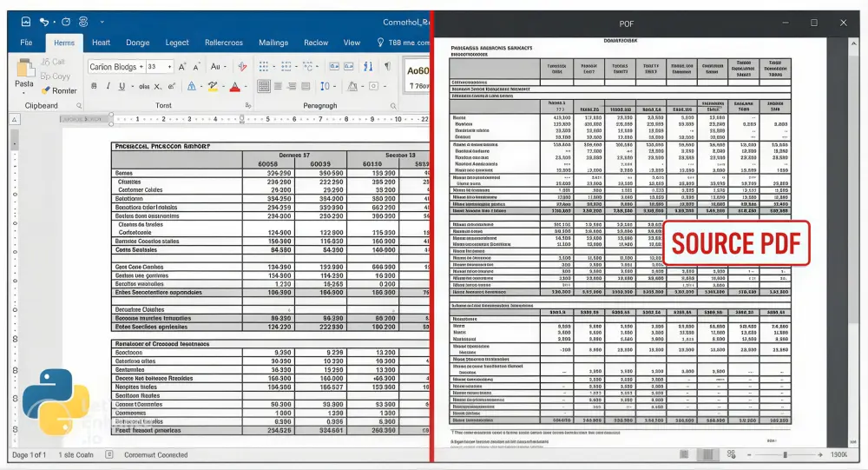Image resolution: width=868 pixels, height=470 pixels.
Task: Click the multilevel list icon
Action: 308,67
